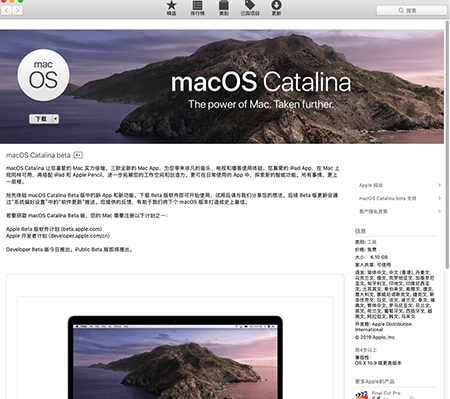
Task: Open the privacy policy link
Action: tap(400, 211)
